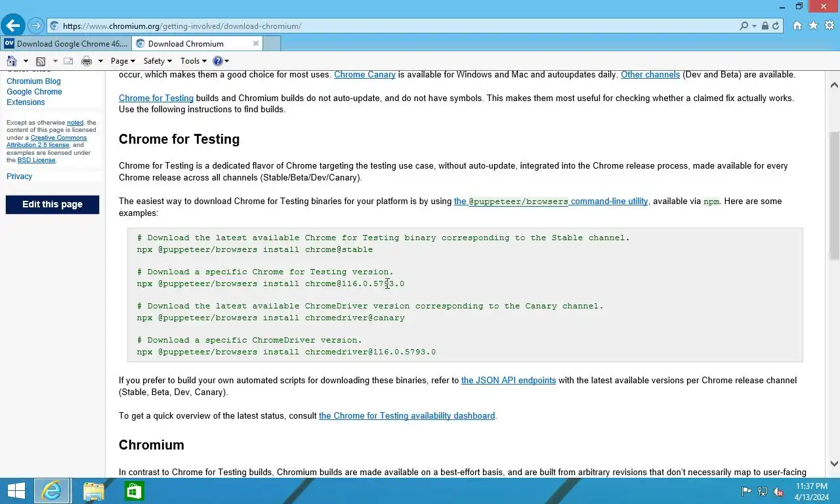Open the BSD License link
The width and height of the screenshot is (840, 504).
click(x=36, y=160)
